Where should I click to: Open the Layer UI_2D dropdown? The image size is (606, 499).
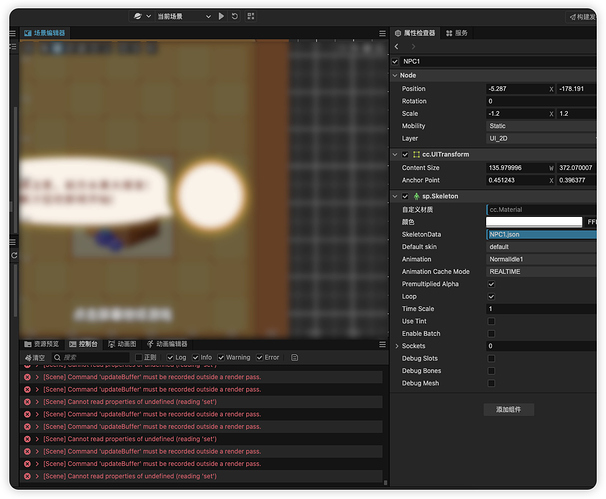pyautogui.click(x=541, y=138)
